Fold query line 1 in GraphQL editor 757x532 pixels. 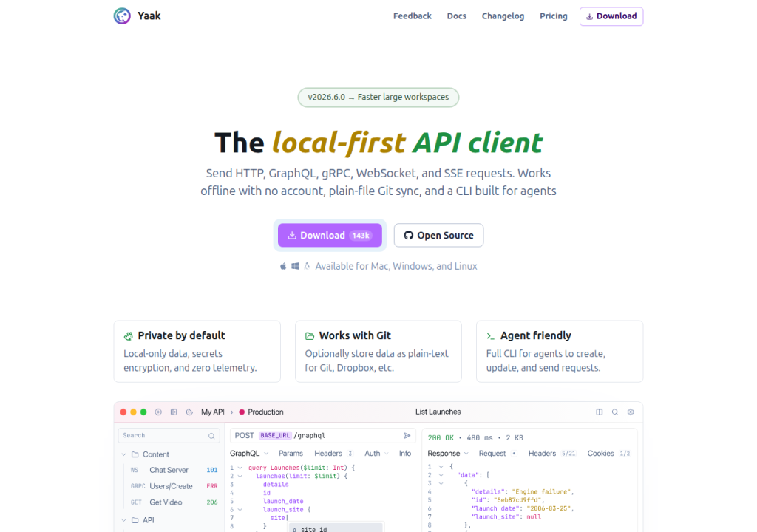pyautogui.click(x=240, y=468)
